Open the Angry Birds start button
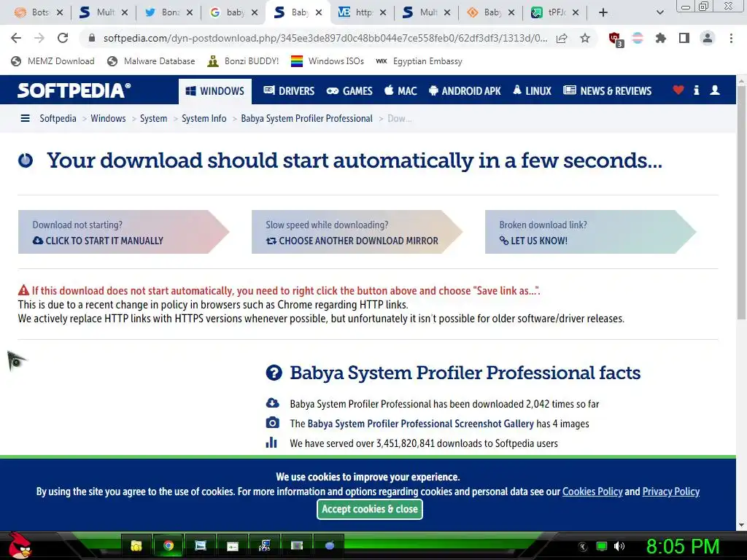This screenshot has height=560, width=747. tap(20, 545)
